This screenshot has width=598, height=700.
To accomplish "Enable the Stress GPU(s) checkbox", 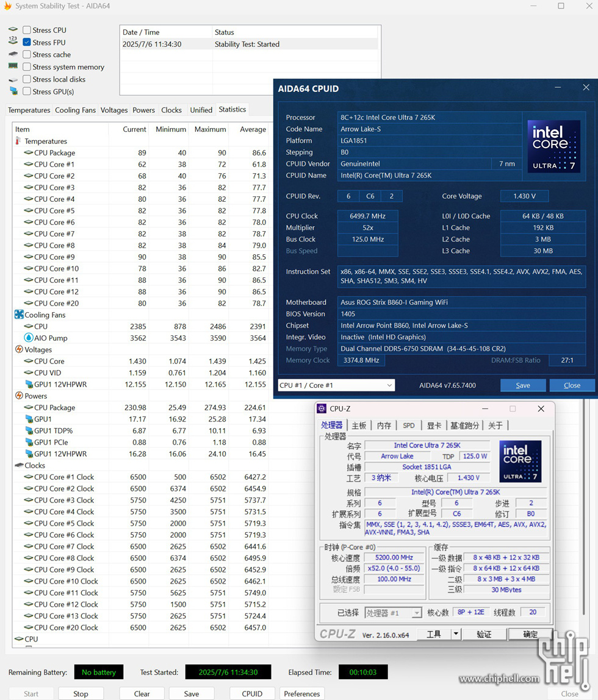I will [27, 91].
